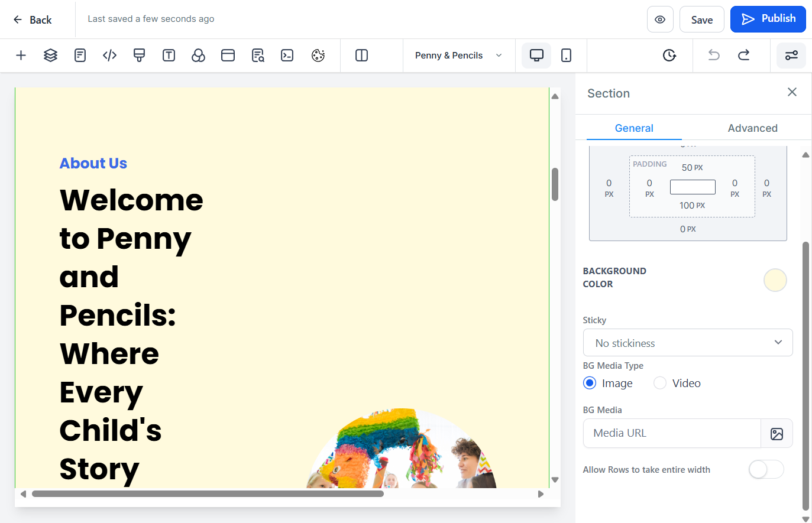Save the page
The image size is (812, 523).
[x=702, y=20]
